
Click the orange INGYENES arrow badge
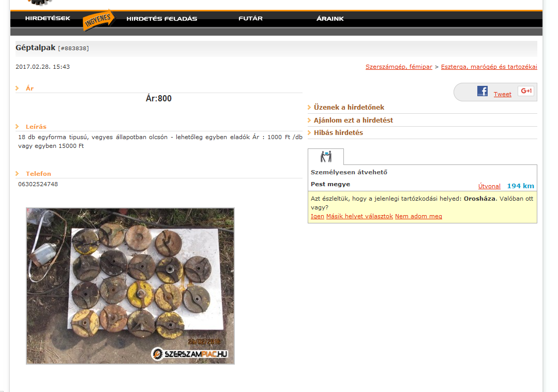(98, 20)
